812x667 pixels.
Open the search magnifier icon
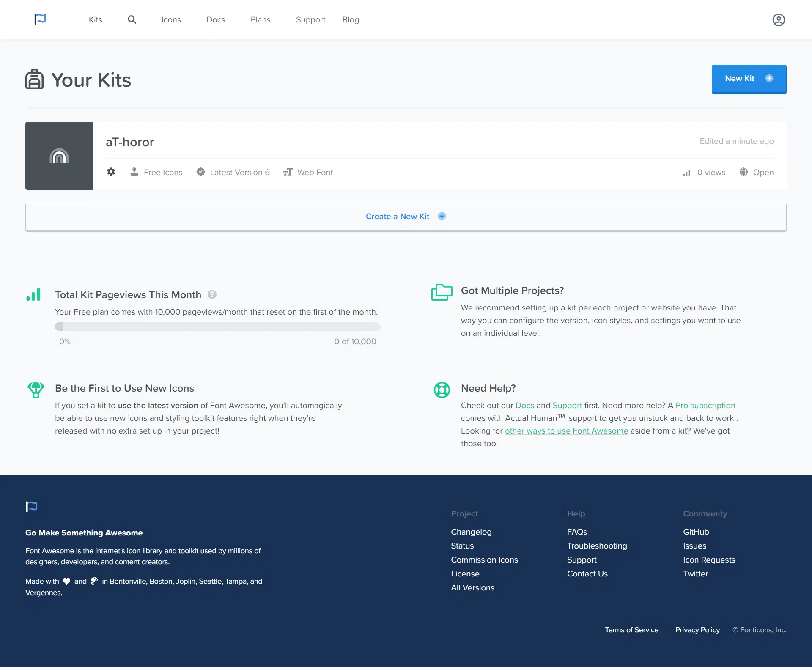point(132,19)
